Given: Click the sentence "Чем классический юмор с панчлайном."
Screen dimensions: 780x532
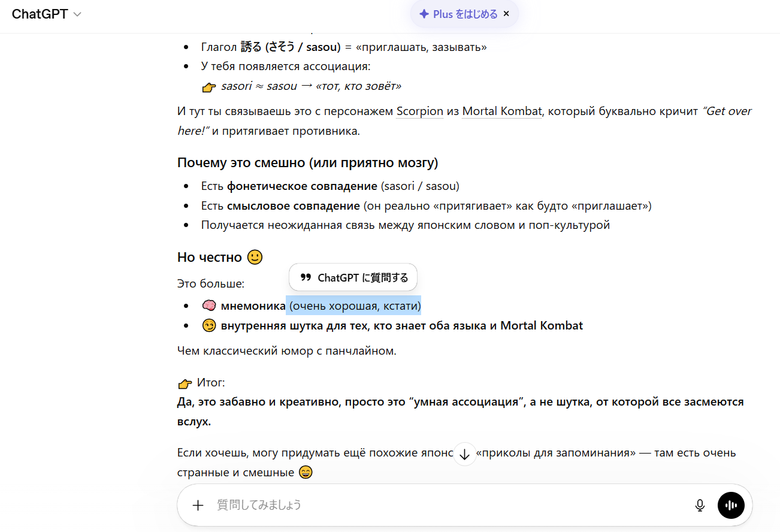Looking at the screenshot, I should (x=287, y=351).
